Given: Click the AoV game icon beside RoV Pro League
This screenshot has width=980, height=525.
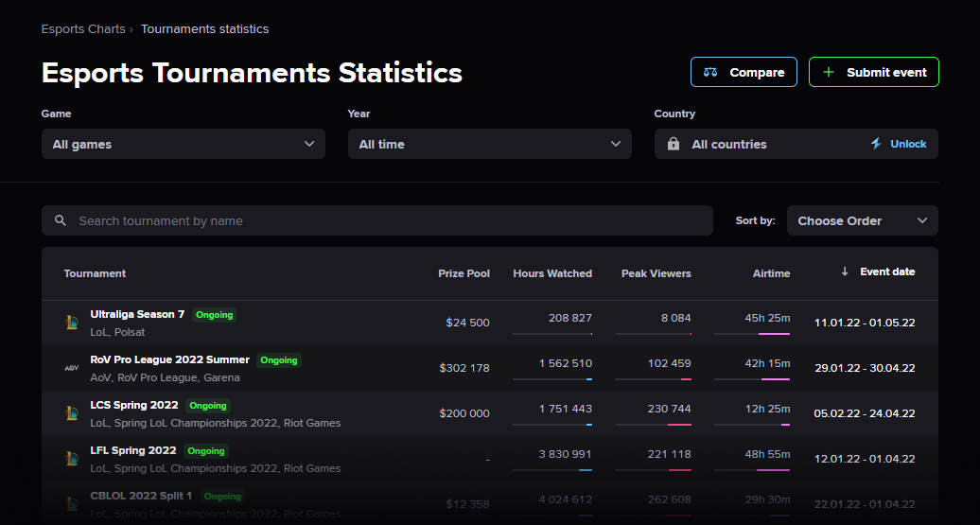Looking at the screenshot, I should pyautogui.click(x=71, y=368).
